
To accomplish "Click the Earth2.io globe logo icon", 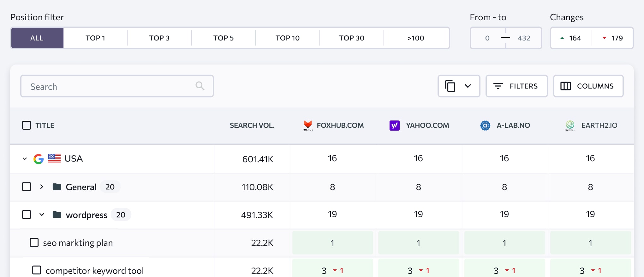I will pos(570,126).
